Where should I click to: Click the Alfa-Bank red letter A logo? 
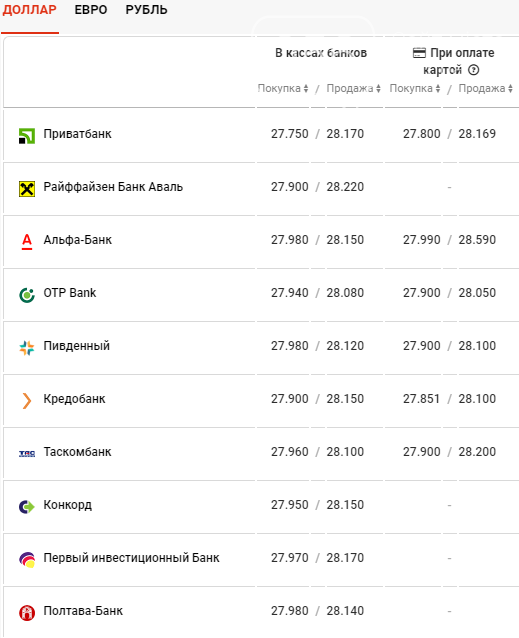click(x=27, y=242)
